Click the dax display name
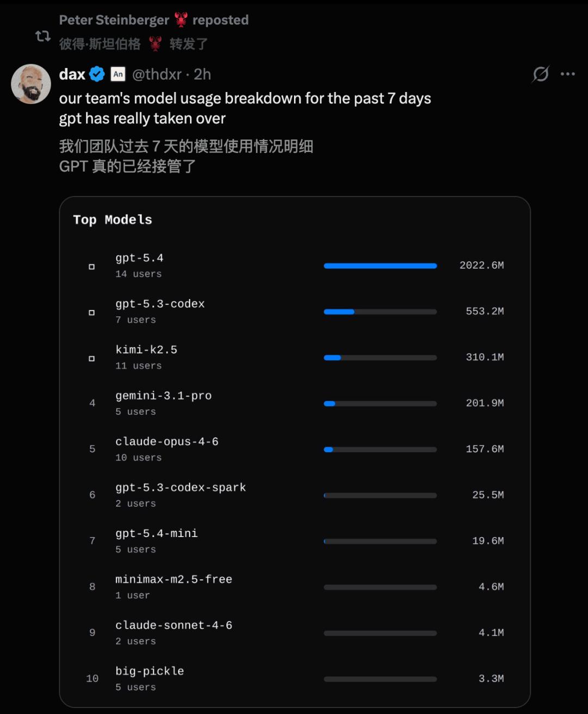This screenshot has height=714, width=588. tap(72, 74)
